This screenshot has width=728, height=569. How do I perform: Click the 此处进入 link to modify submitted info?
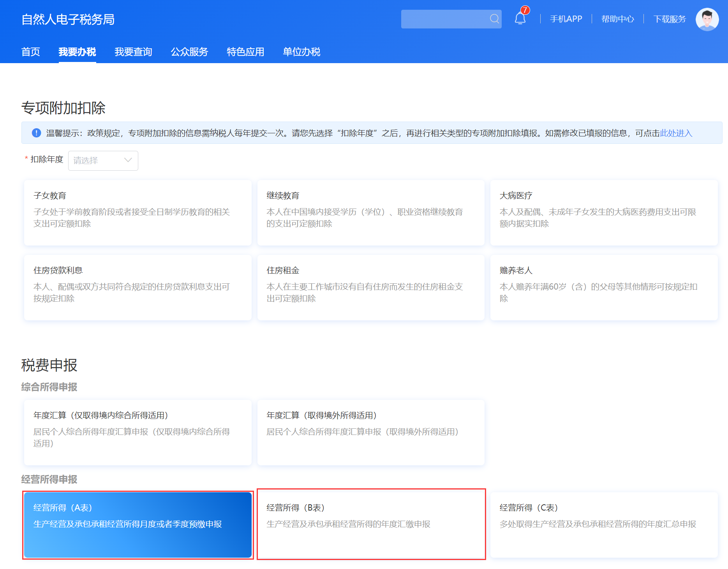pos(676,133)
